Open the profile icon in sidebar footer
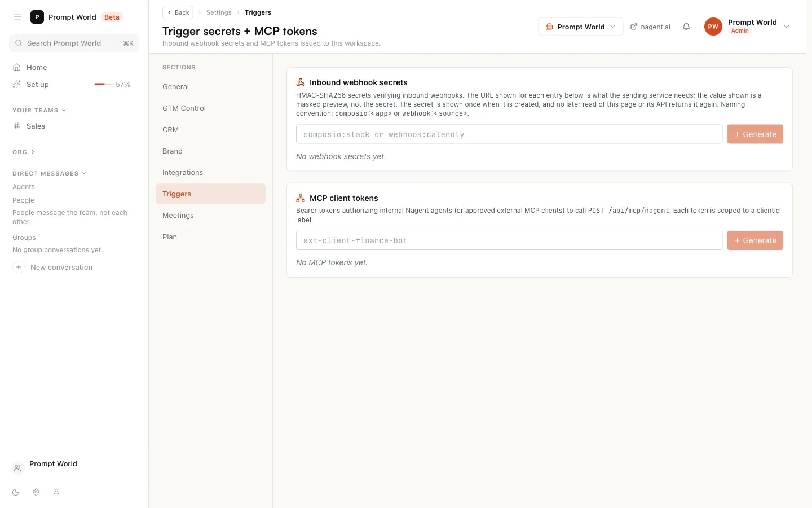Viewport: 812px width, 508px height. pyautogui.click(x=56, y=492)
